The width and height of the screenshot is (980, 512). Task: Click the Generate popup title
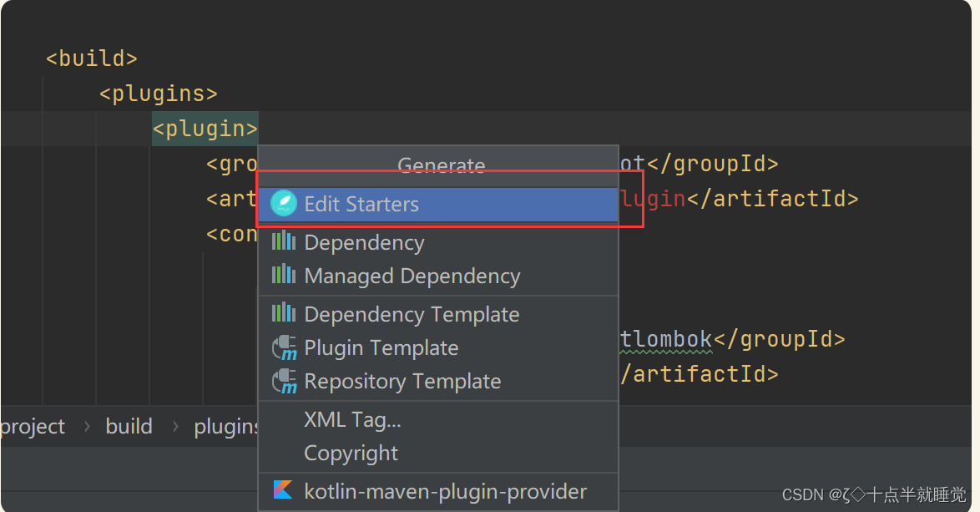click(x=442, y=165)
